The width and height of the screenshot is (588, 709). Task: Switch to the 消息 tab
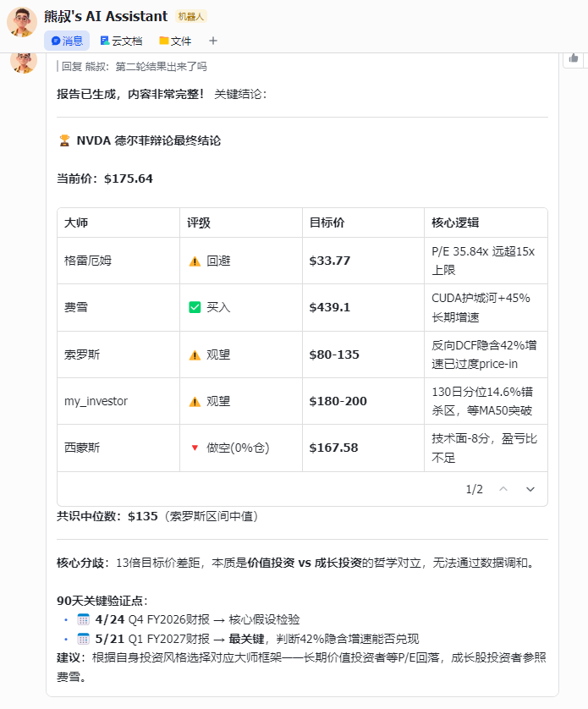pyautogui.click(x=67, y=41)
